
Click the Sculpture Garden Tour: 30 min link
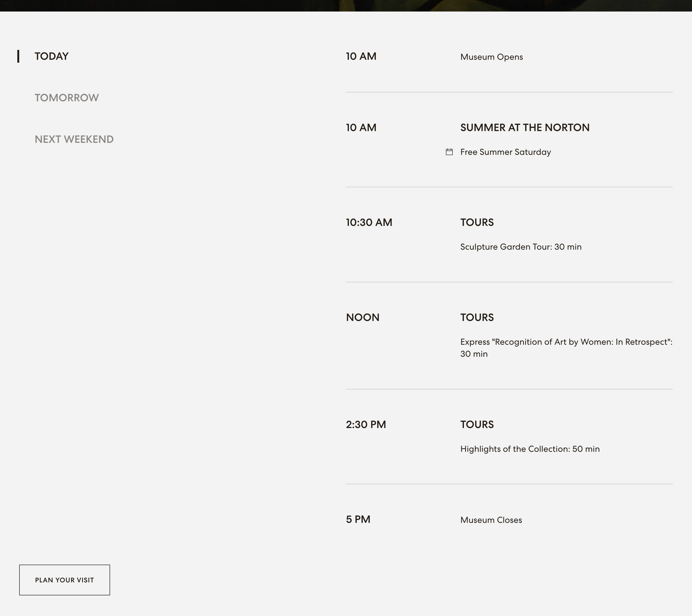tap(521, 247)
